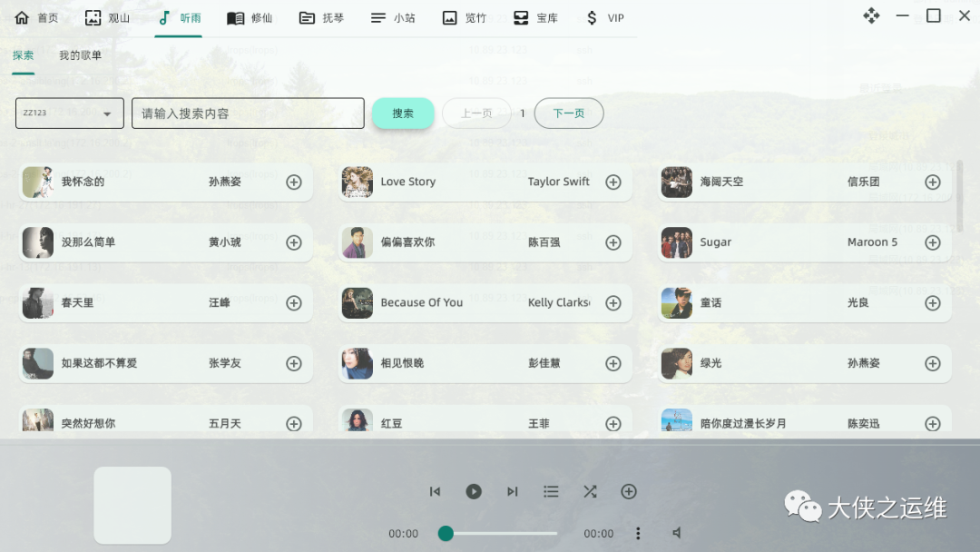Viewport: 980px width, 552px height.
Task: Open the play queue list
Action: click(x=552, y=491)
